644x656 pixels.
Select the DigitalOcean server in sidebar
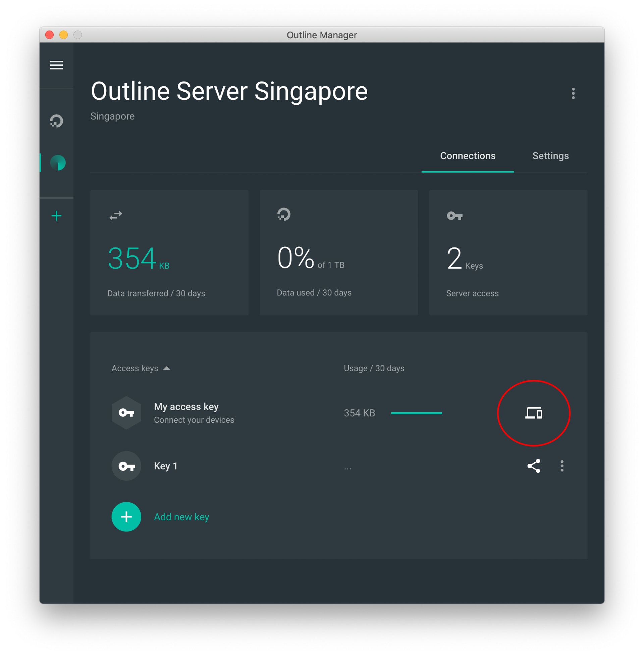tap(56, 121)
